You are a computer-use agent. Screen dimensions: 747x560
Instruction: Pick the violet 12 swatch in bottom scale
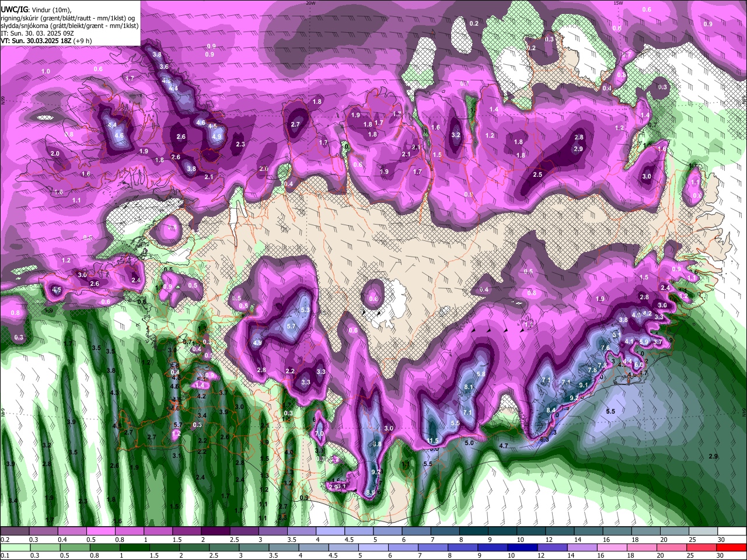(553, 547)
